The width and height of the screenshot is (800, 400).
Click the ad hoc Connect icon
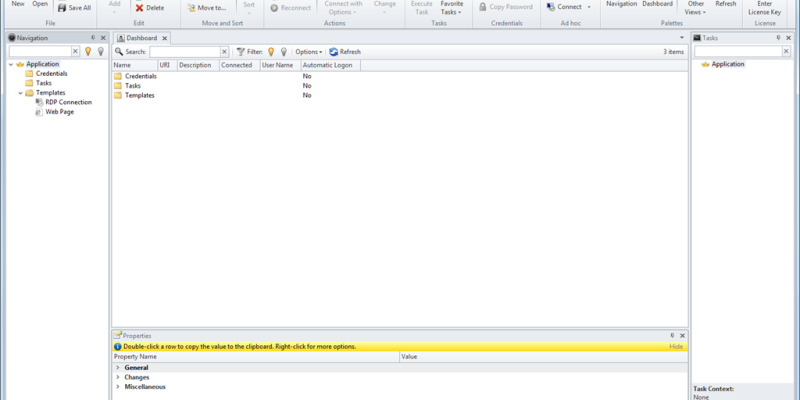tap(550, 7)
